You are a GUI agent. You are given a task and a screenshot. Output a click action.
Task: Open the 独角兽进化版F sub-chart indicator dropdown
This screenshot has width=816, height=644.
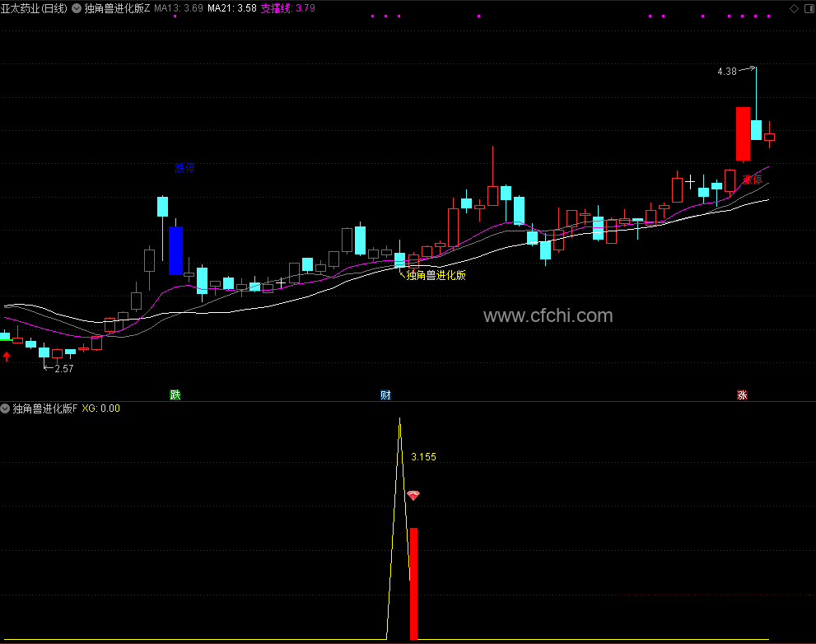5,408
